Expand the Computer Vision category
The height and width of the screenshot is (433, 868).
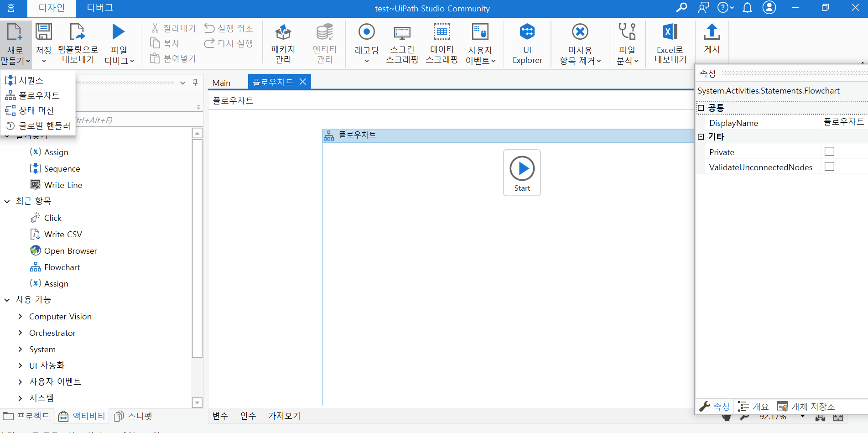pos(20,316)
